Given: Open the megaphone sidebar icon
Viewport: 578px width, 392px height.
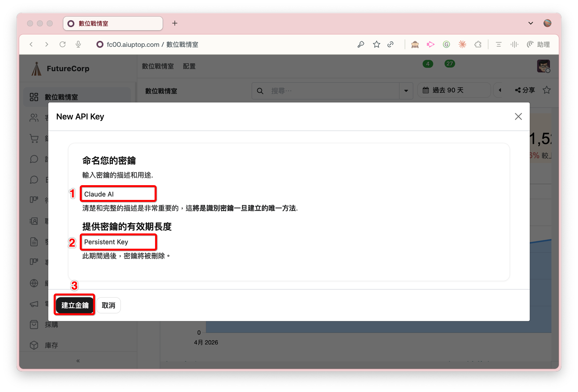Looking at the screenshot, I should 34,304.
